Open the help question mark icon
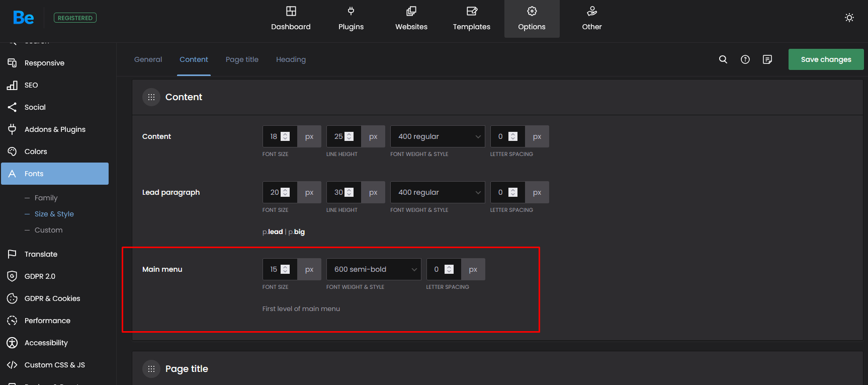The width and height of the screenshot is (868, 385). 745,59
